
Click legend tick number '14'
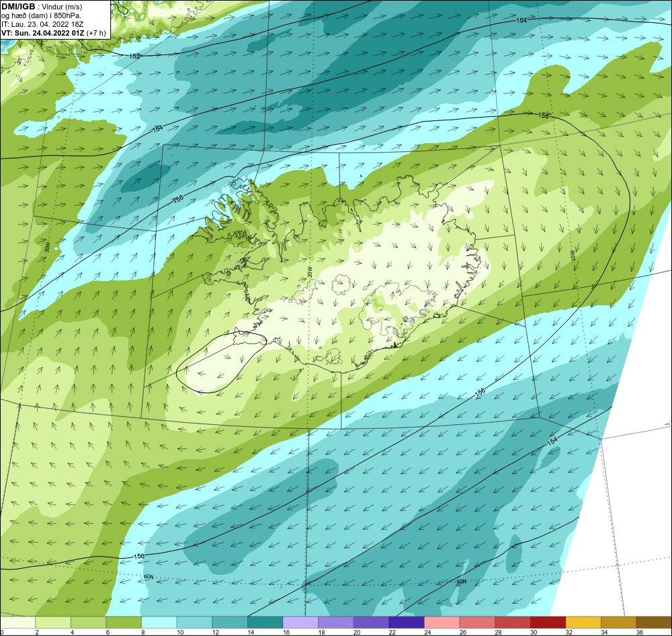[251, 632]
